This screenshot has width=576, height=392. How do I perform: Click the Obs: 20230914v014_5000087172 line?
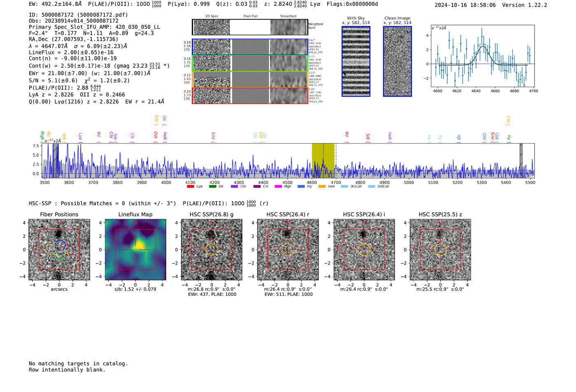pyautogui.click(x=74, y=21)
